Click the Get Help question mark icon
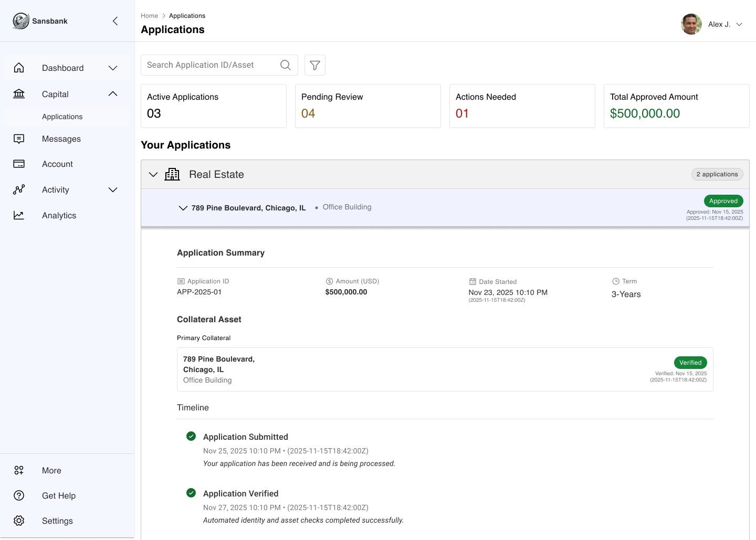The image size is (756, 540). pyautogui.click(x=19, y=495)
